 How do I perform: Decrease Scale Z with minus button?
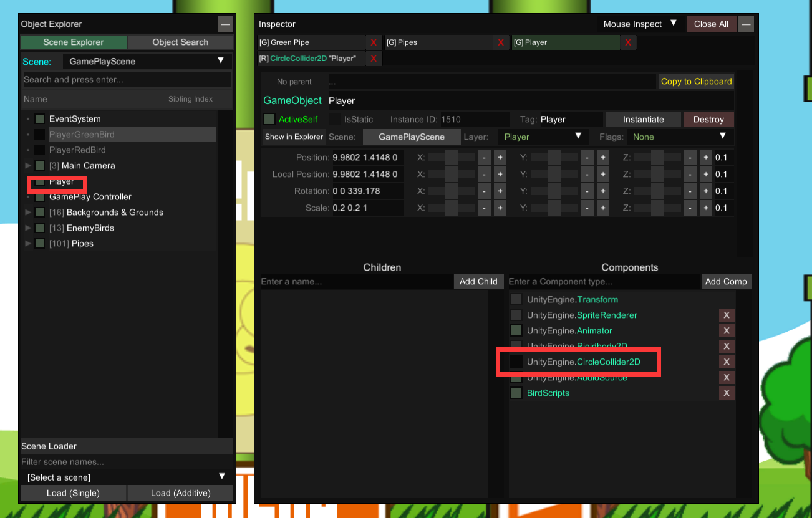[x=690, y=208]
